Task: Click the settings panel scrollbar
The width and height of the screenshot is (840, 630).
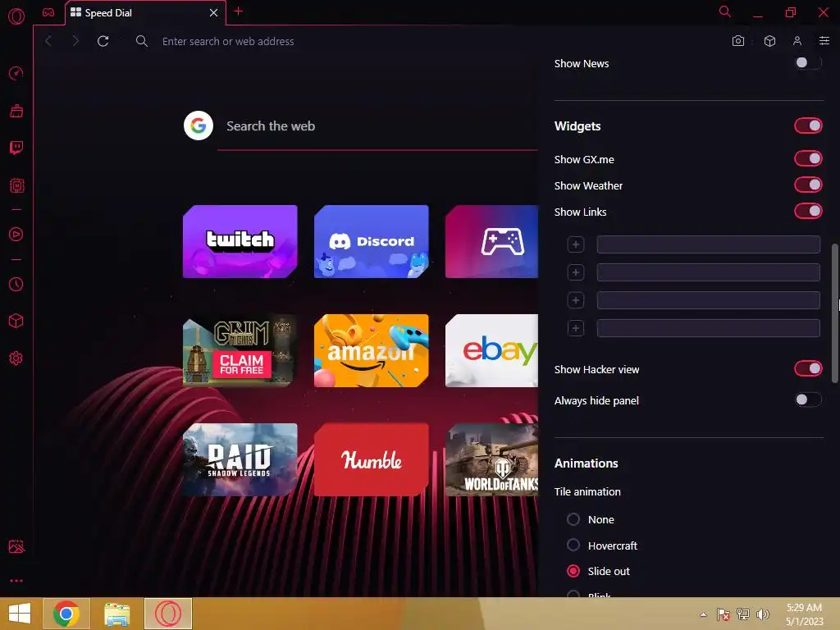Action: click(x=834, y=313)
